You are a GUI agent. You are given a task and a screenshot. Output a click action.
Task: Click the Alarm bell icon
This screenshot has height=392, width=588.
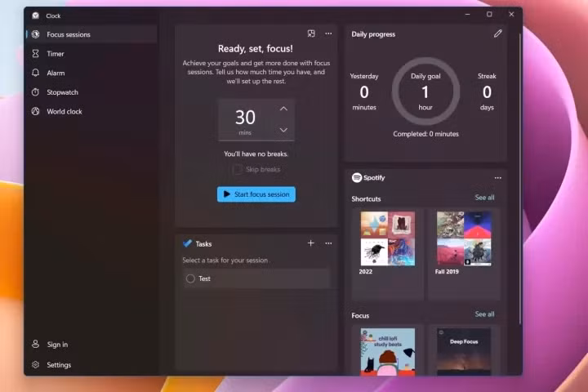point(36,73)
